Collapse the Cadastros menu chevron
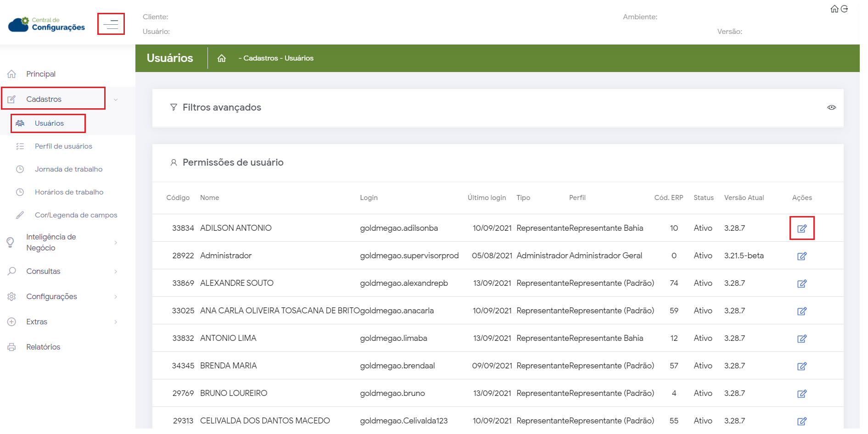Image resolution: width=868 pixels, height=434 pixels. 116,100
